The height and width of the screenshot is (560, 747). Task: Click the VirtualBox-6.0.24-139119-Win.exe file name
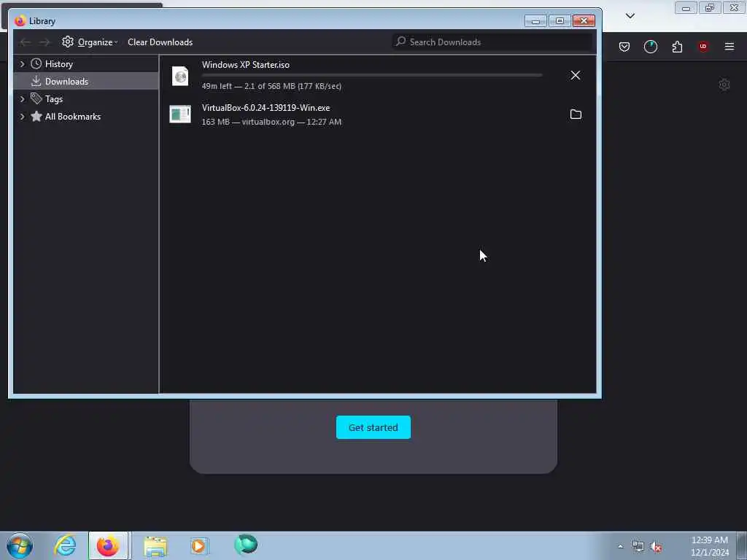click(x=266, y=108)
